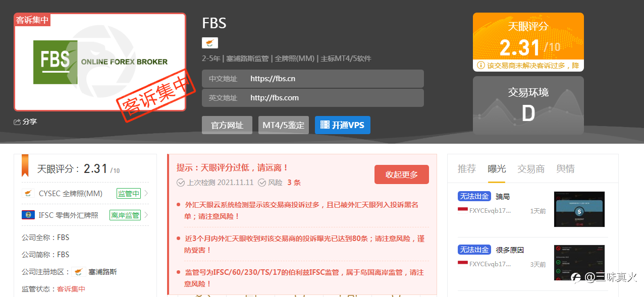
Task: Click check icon beside 风险
Action: click(262, 183)
